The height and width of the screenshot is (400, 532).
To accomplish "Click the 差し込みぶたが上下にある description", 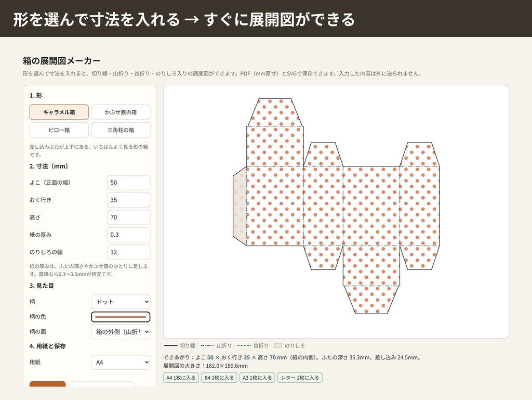I will pyautogui.click(x=88, y=151).
